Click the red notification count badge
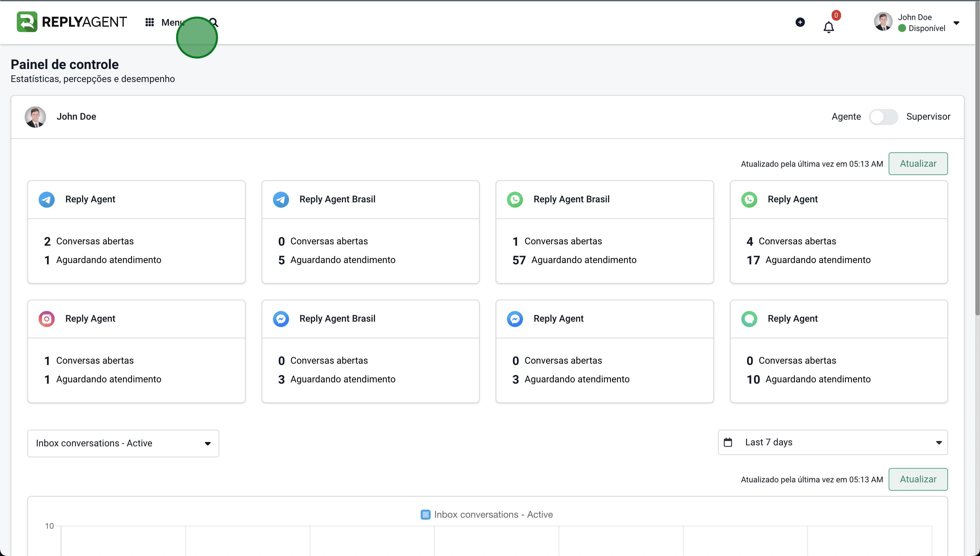The width and height of the screenshot is (980, 556). pos(836,15)
